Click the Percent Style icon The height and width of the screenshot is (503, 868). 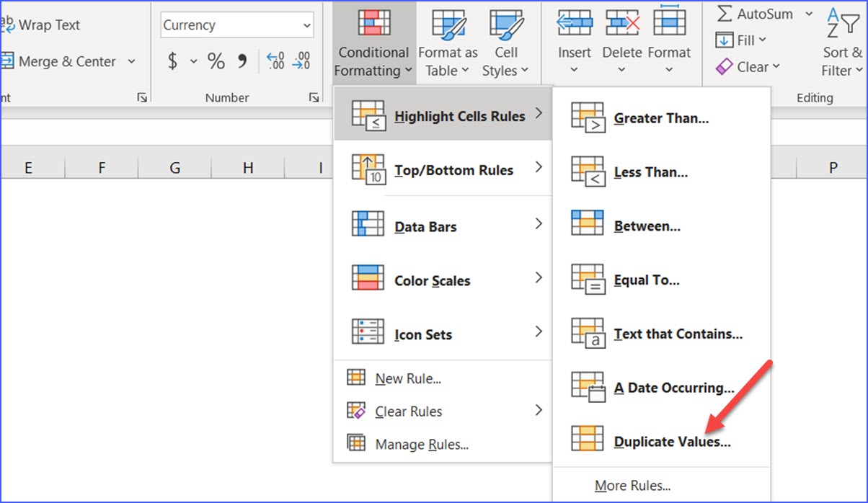click(215, 61)
